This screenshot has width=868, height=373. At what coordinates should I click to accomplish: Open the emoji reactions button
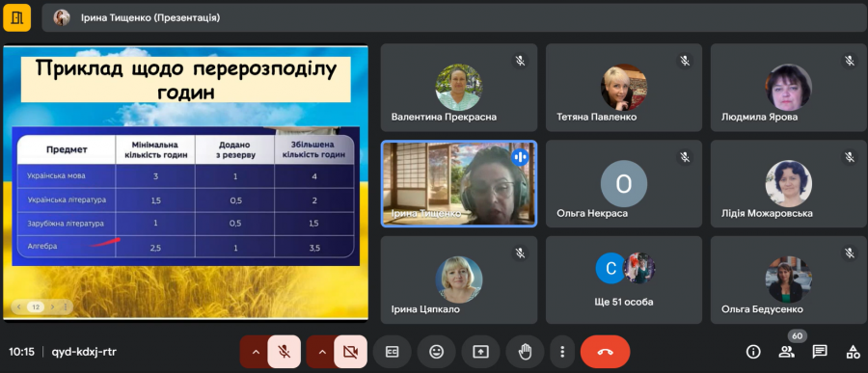436,352
